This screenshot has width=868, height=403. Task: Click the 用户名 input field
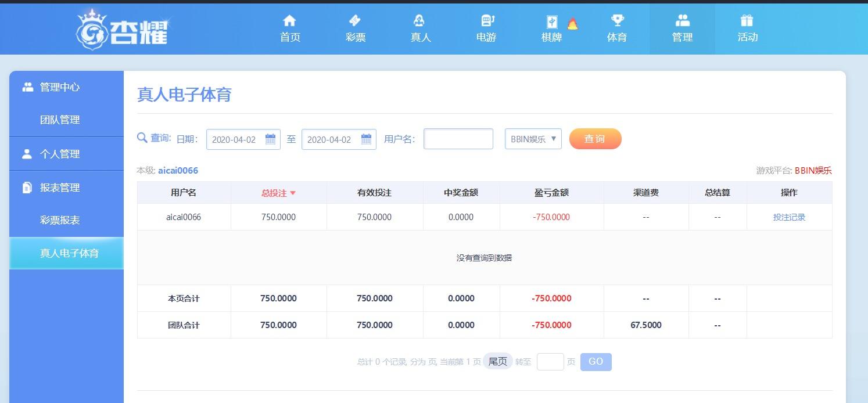(x=458, y=139)
